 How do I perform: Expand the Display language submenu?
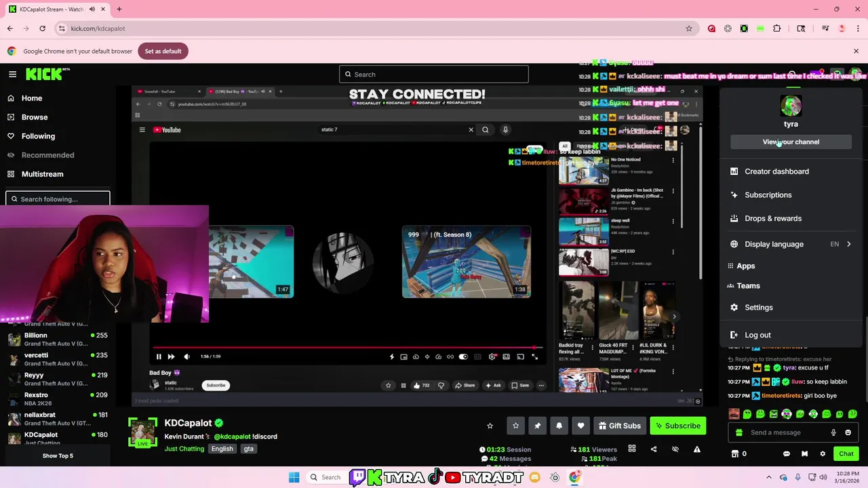pyautogui.click(x=791, y=244)
